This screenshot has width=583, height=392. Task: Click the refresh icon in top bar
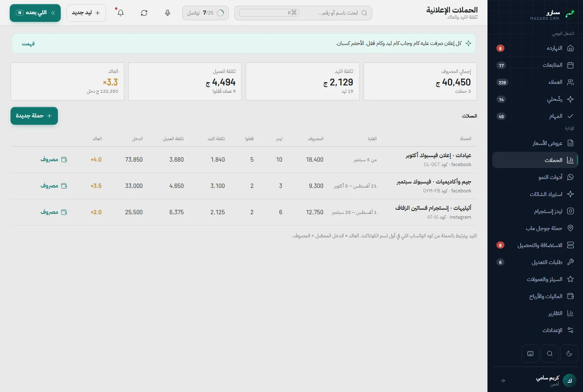(x=144, y=13)
